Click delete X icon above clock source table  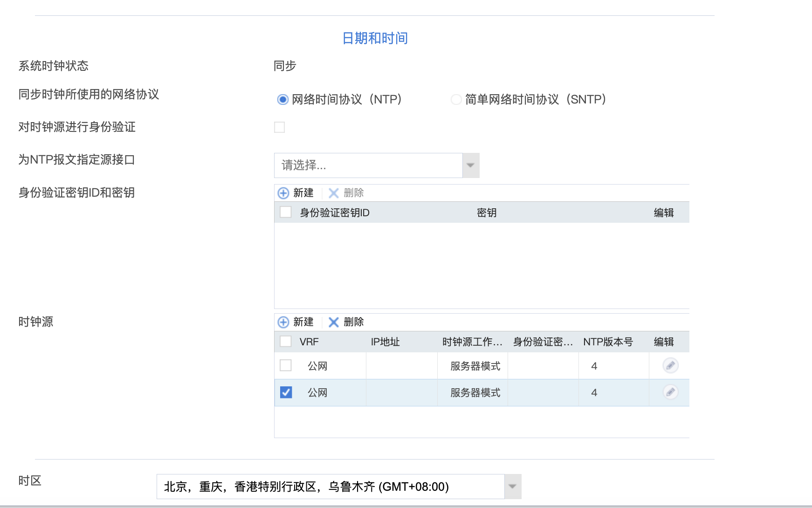(x=334, y=322)
